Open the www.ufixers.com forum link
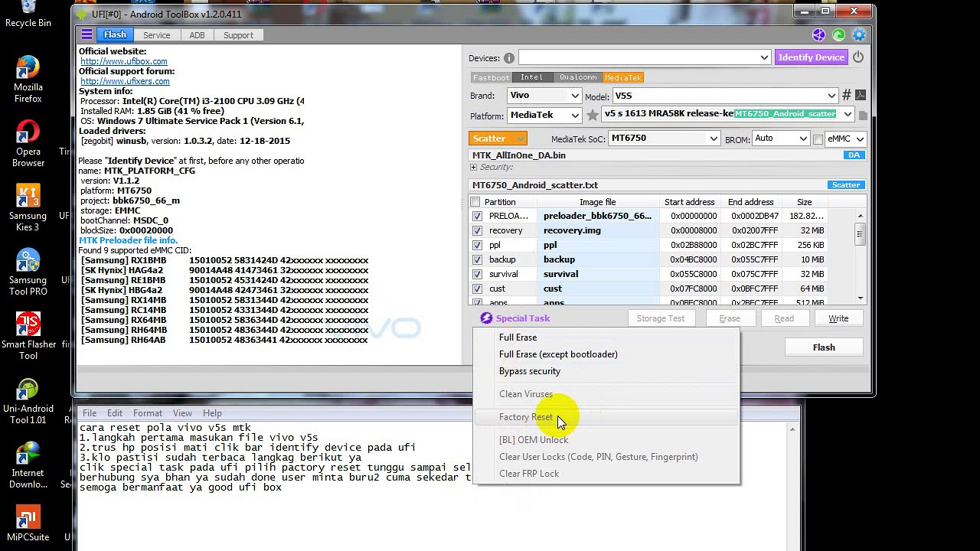The width and height of the screenshot is (980, 551). (x=125, y=81)
